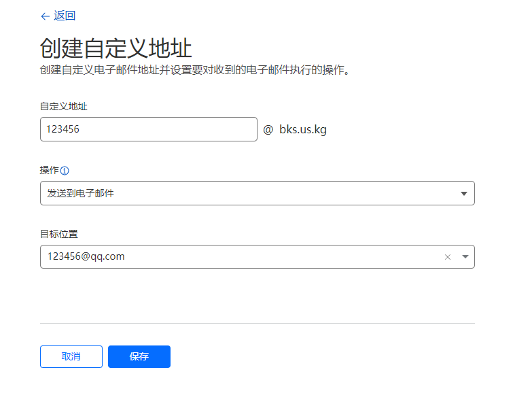Select the 发送到电子邮件 option text
The height and width of the screenshot is (406, 532).
(81, 194)
